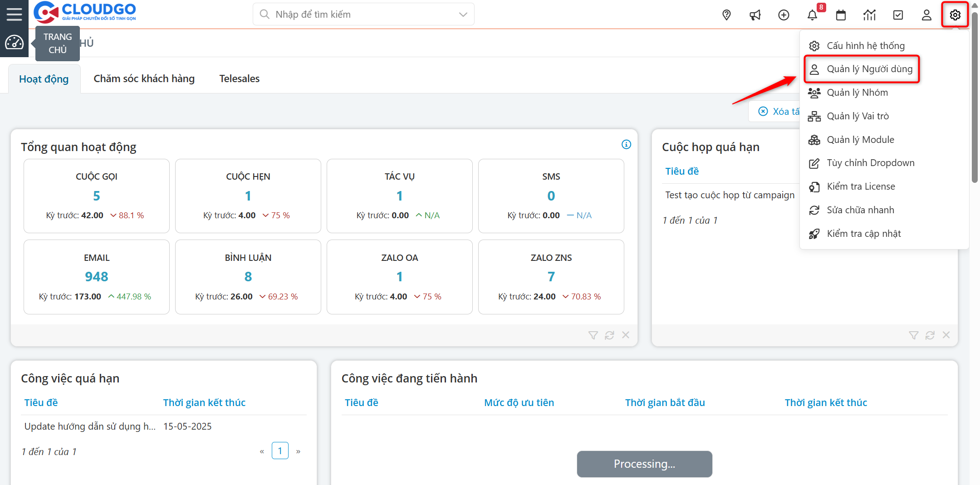Open the user profile icon
Screen dimensions: 980x485
pos(926,15)
